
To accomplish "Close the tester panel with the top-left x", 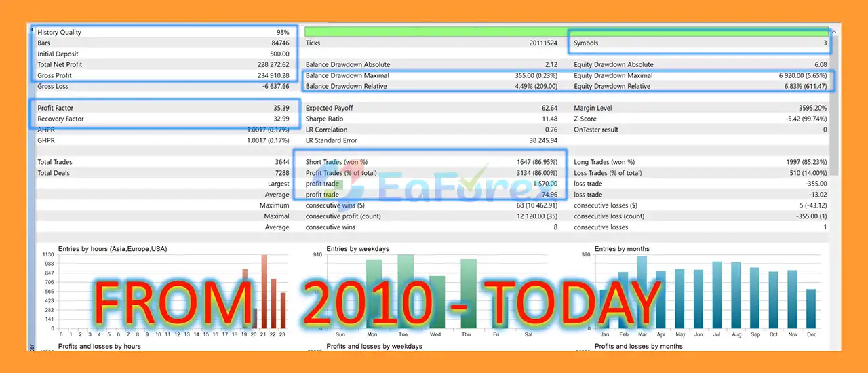I will (31, 29).
